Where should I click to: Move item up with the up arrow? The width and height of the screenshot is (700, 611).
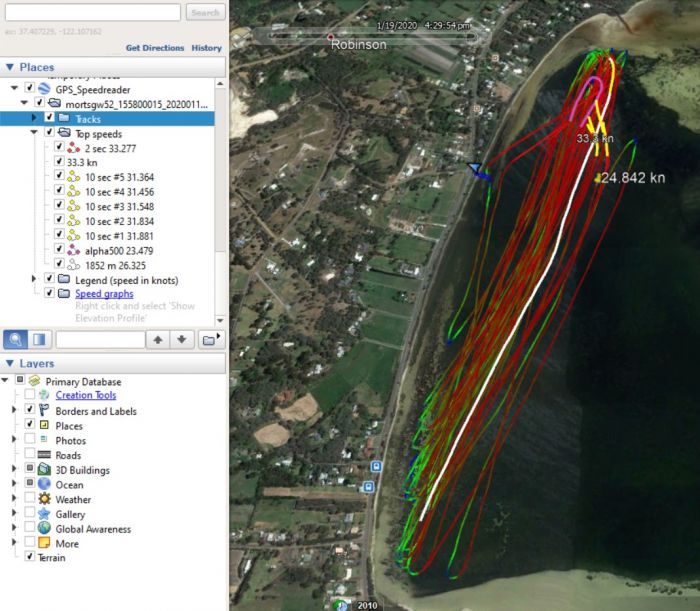[158, 340]
